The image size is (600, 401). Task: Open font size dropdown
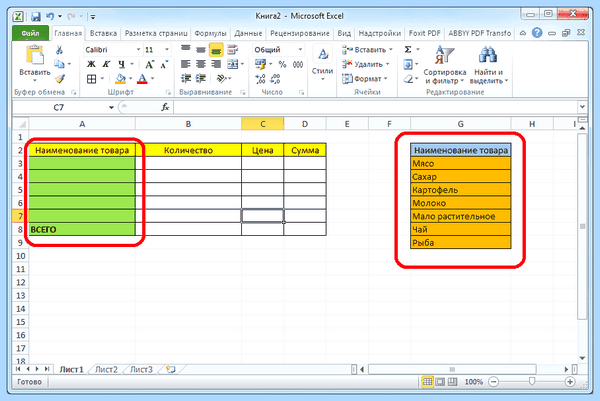point(167,50)
